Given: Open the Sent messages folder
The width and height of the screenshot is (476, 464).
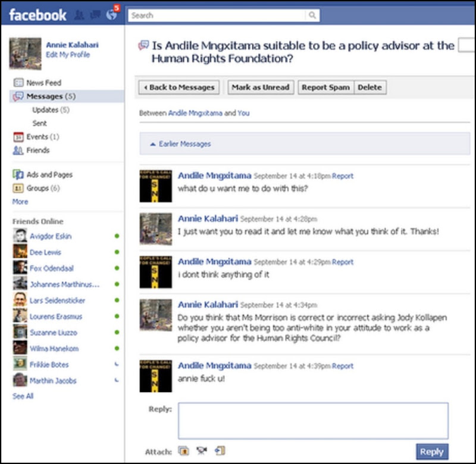Looking at the screenshot, I should click(39, 123).
